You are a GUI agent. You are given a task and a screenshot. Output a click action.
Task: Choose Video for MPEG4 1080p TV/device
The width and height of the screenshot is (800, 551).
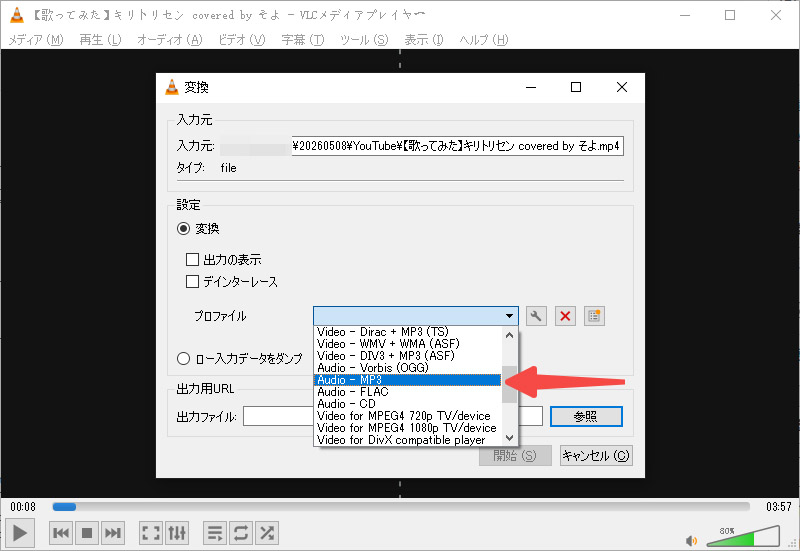[407, 428]
